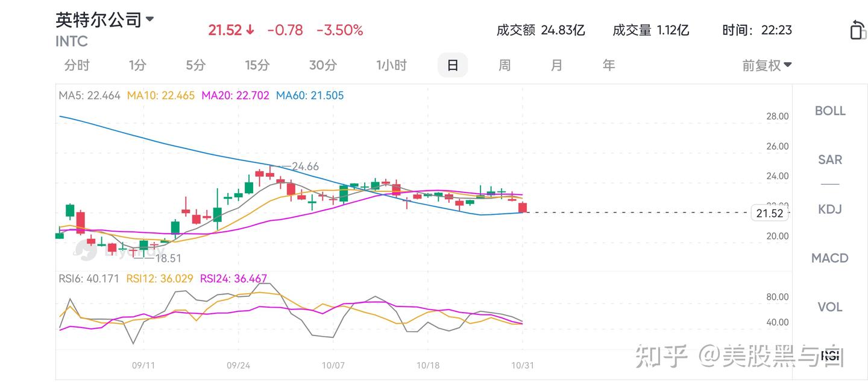
Task: Select the 5分 interval tab
Action: [x=195, y=65]
